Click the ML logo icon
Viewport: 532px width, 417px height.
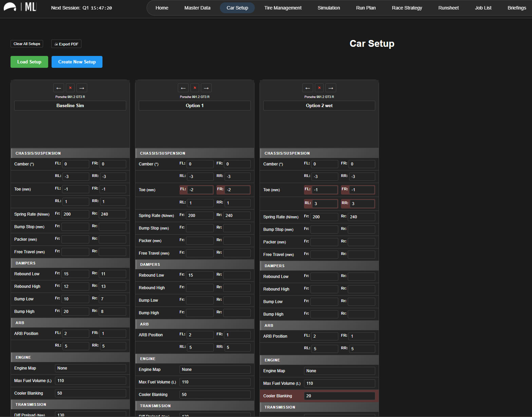[x=20, y=7]
